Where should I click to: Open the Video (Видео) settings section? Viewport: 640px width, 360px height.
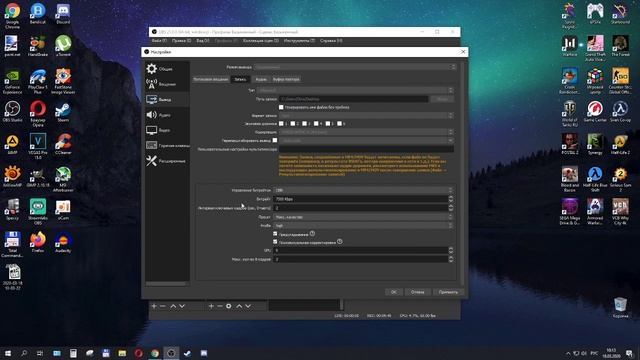pos(167,130)
